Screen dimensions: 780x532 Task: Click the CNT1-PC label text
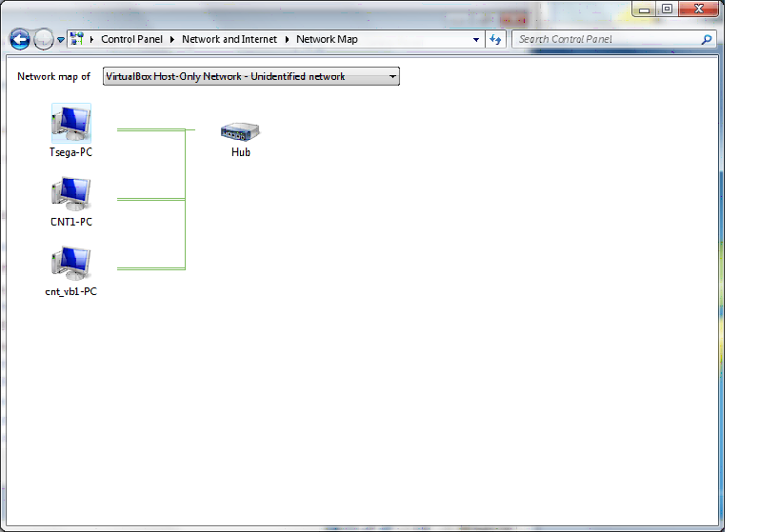coord(71,222)
